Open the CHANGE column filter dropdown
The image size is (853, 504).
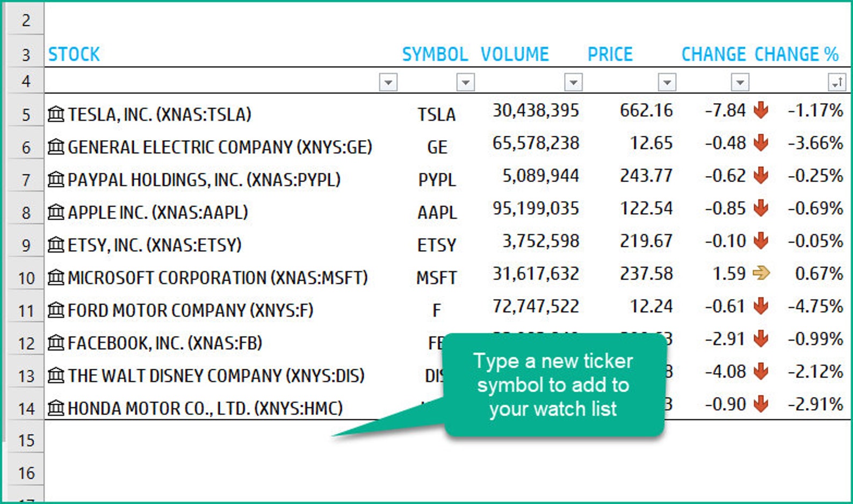(740, 82)
